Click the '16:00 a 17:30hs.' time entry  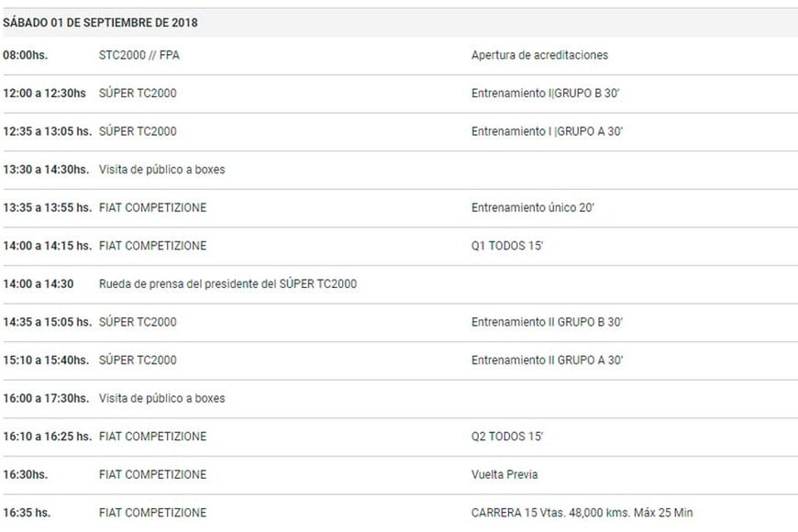[x=46, y=398]
